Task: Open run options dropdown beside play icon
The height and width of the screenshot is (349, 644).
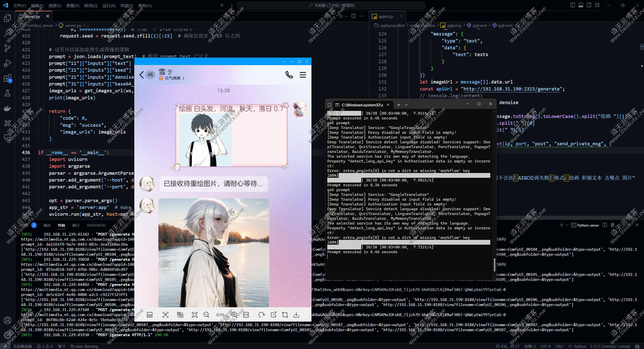Action: [346, 16]
